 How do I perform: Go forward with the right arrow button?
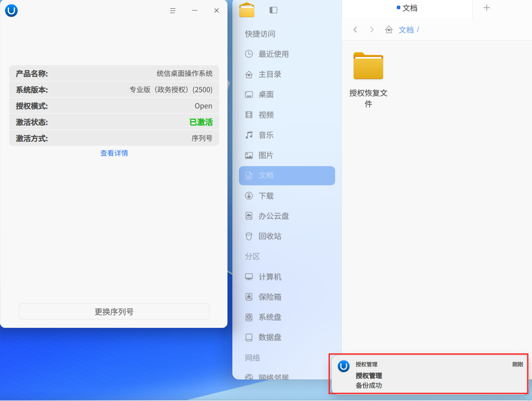pyautogui.click(x=372, y=29)
